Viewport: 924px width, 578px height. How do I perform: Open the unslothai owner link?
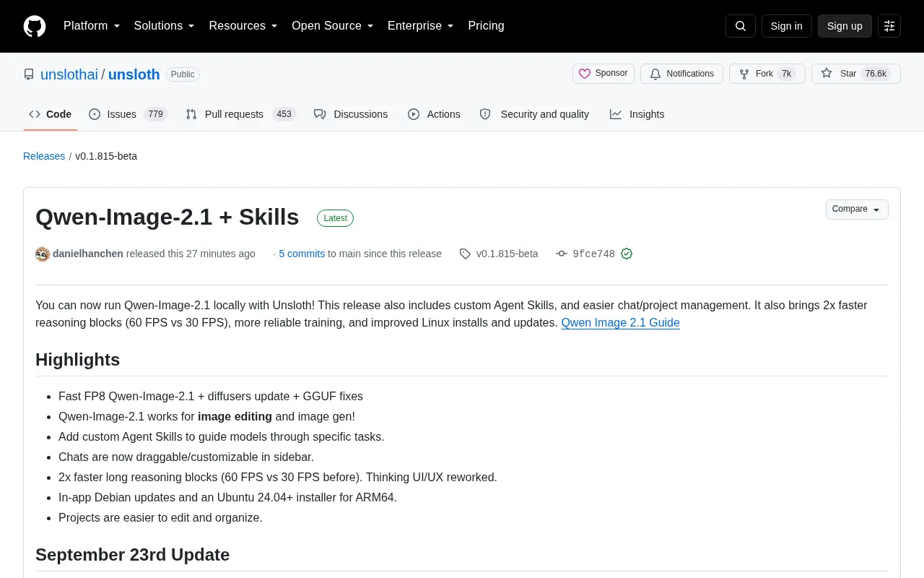[69, 74]
